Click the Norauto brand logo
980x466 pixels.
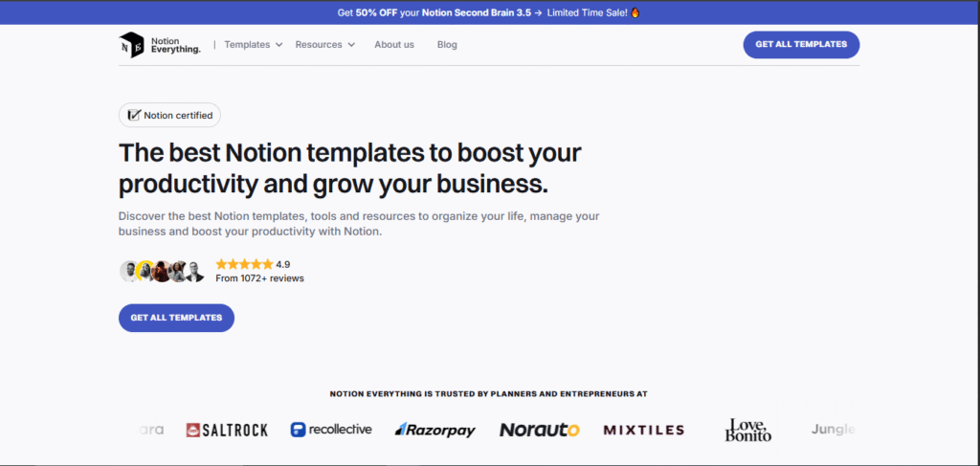point(539,431)
